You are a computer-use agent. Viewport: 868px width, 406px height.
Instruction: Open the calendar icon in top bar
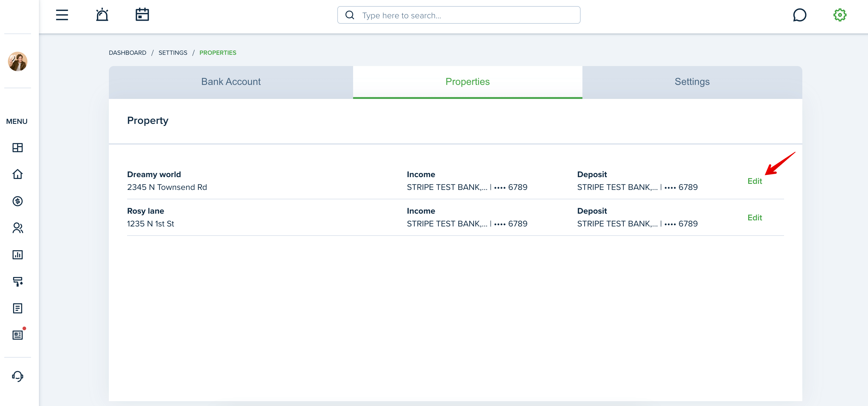142,15
